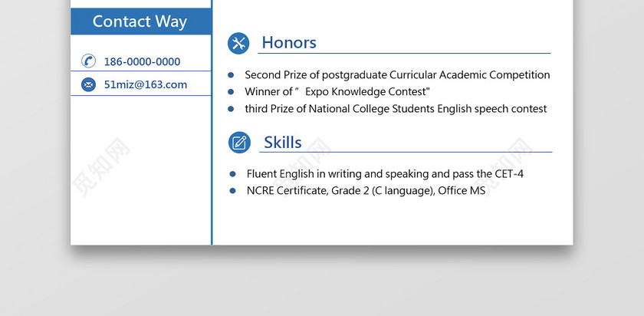This screenshot has height=316, width=644.
Task: Open the 51miz@163.com email address
Action: click(146, 84)
